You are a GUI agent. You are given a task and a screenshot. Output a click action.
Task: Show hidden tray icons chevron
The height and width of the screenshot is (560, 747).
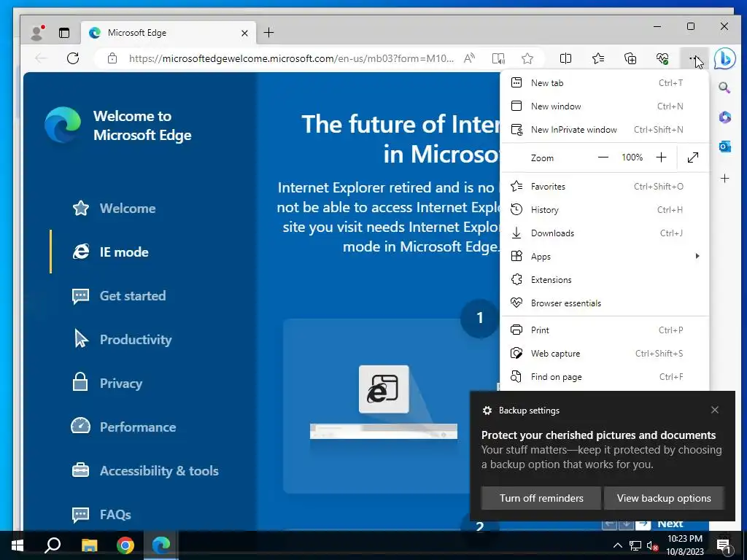(x=617, y=545)
